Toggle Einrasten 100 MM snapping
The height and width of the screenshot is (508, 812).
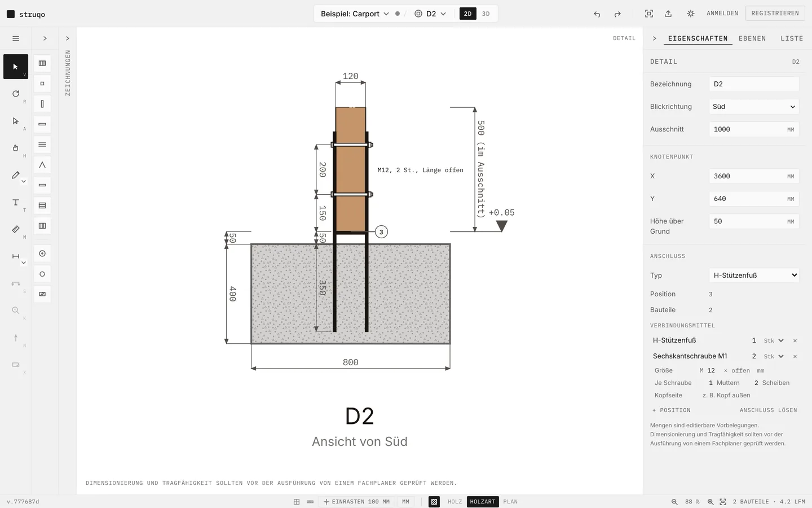356,502
